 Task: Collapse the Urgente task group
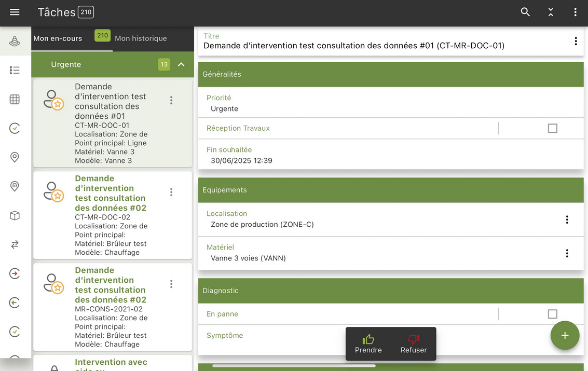pyautogui.click(x=181, y=64)
